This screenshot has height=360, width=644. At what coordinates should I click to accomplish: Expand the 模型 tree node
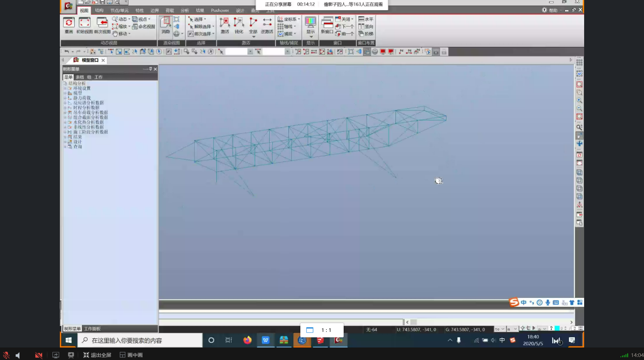coord(65,93)
